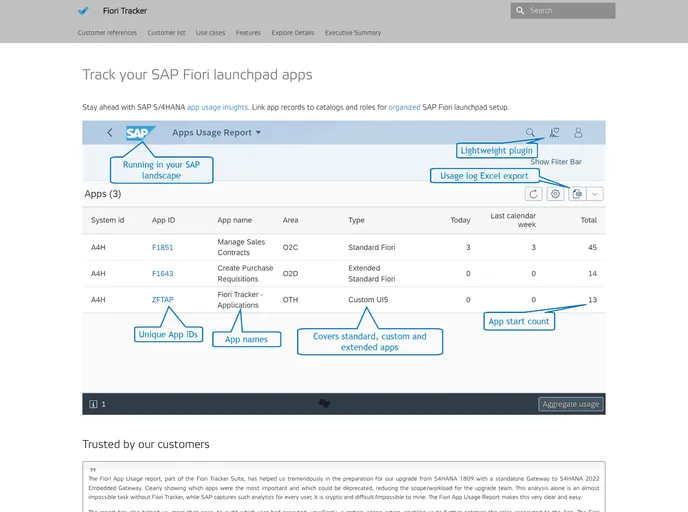Click the Today column header
The image size is (688, 512).
(460, 220)
